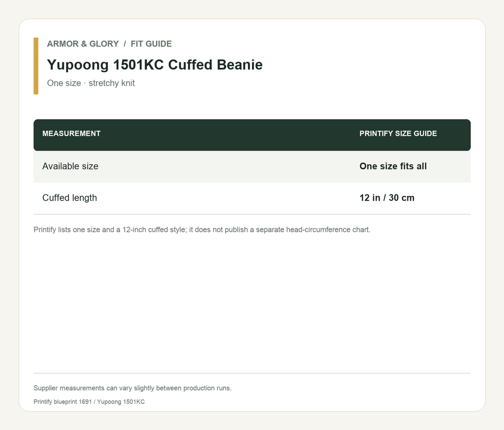Image resolution: width=504 pixels, height=430 pixels.
Task: Click the 'Printify blueprint 1691 / Yupoong 1501KC' footer
Action: click(89, 402)
